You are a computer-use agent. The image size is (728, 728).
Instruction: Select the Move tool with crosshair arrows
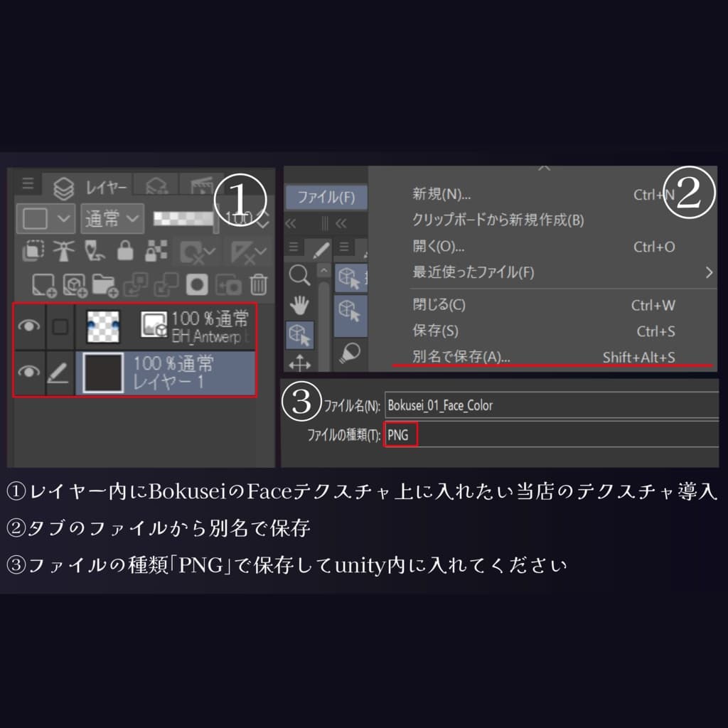[x=300, y=363]
